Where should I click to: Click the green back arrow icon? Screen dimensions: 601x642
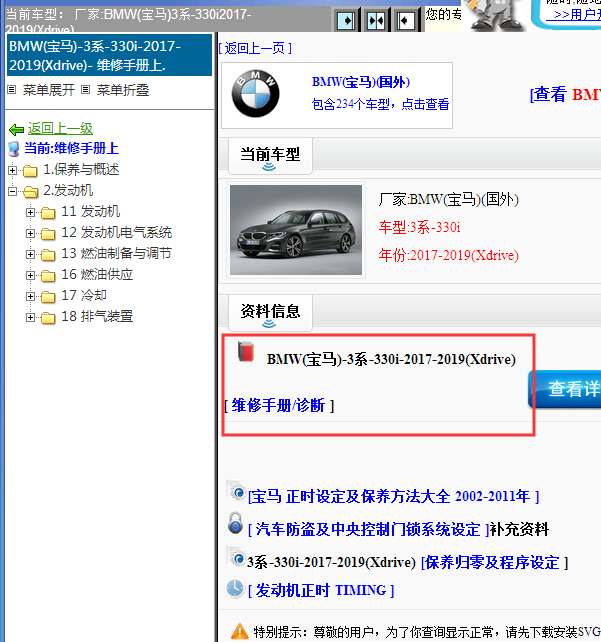click(16, 130)
